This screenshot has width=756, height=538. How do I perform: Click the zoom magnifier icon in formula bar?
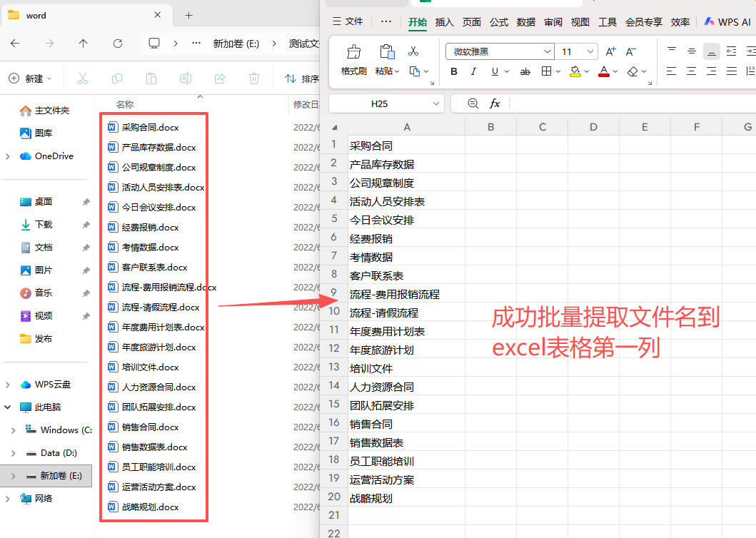[x=473, y=103]
